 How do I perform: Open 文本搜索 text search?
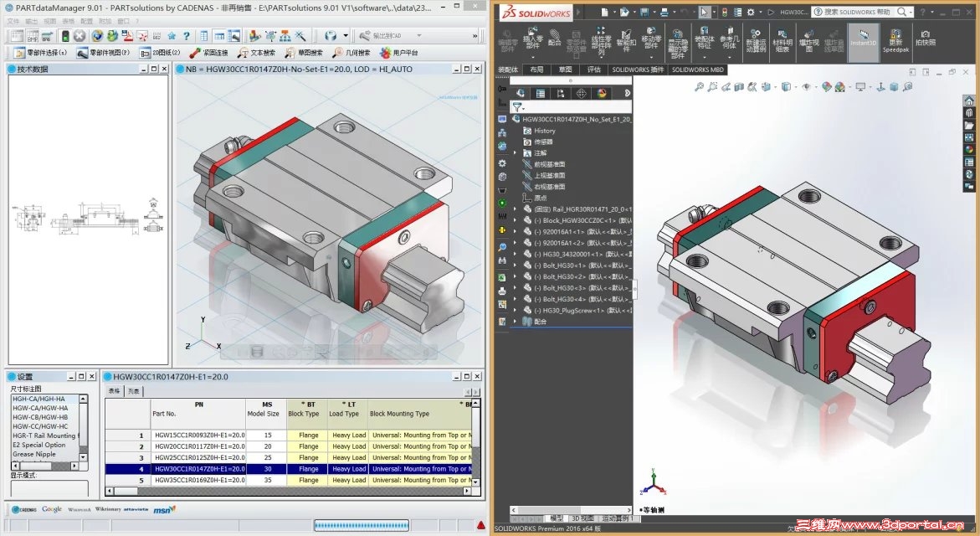[255, 53]
